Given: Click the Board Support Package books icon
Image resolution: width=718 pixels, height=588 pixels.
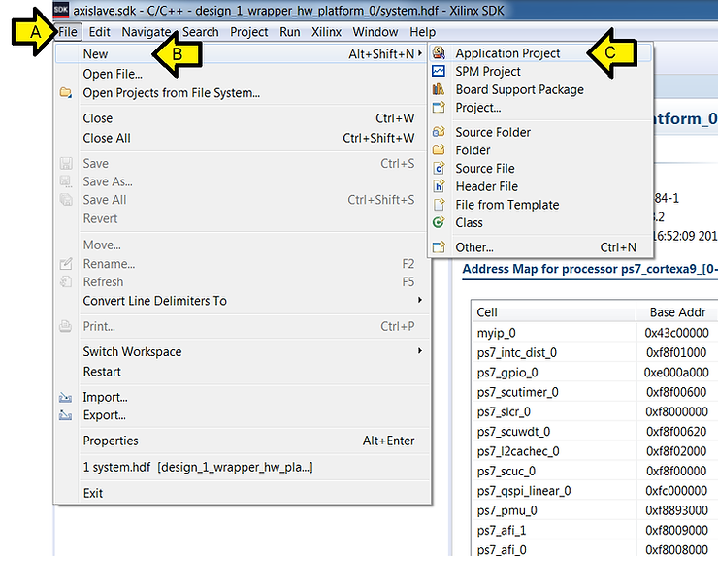Looking at the screenshot, I should click(x=439, y=89).
